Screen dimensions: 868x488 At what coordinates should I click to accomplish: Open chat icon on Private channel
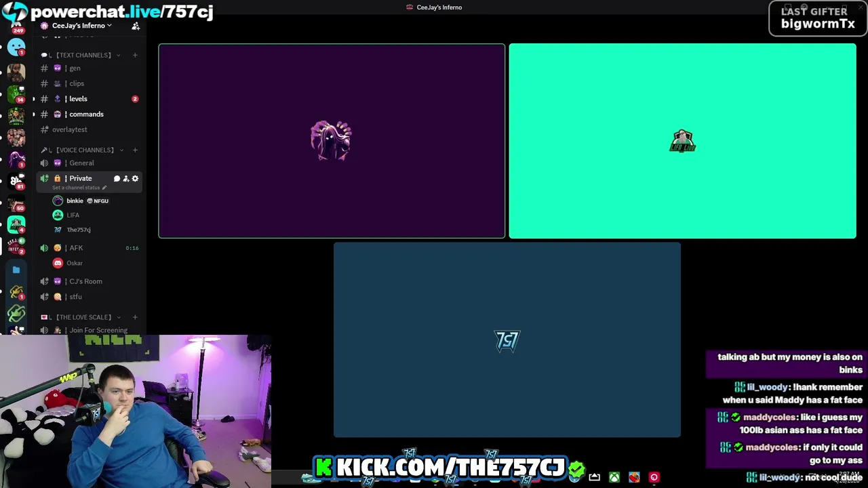117,178
